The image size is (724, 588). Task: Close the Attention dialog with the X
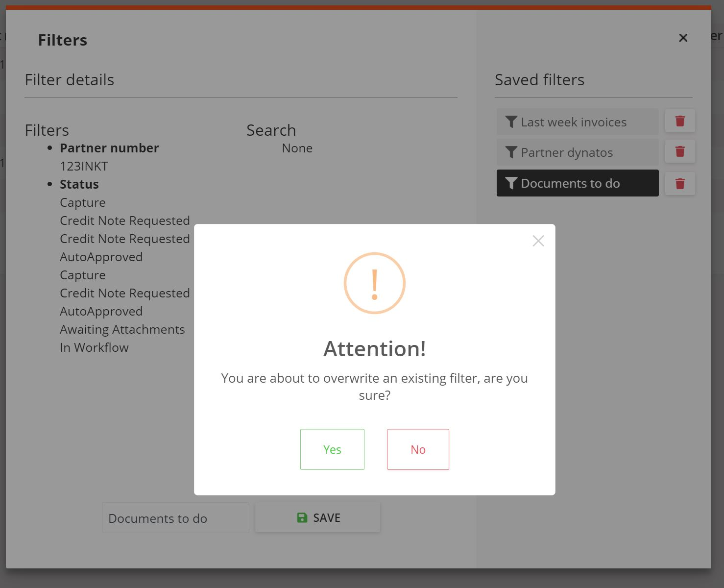click(538, 241)
